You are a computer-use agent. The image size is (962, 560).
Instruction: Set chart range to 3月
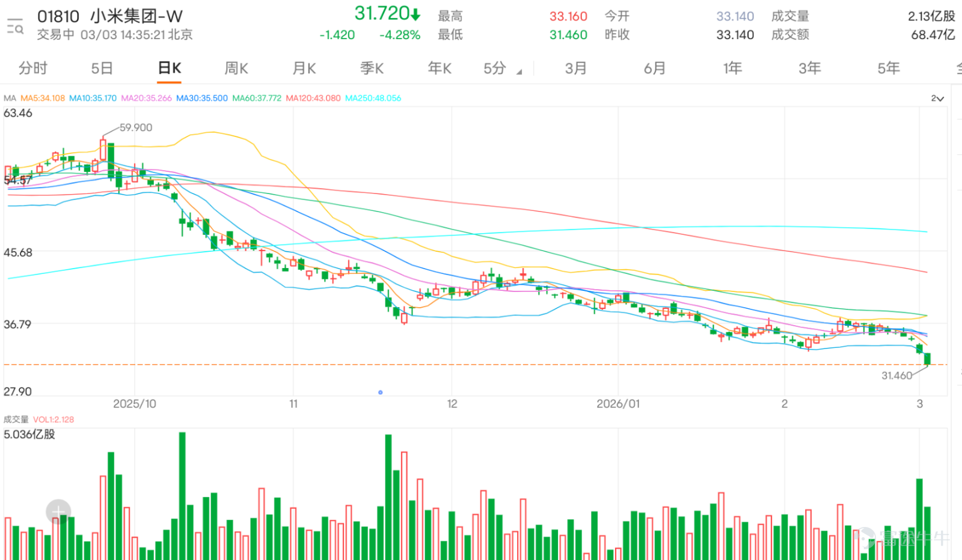tap(575, 68)
